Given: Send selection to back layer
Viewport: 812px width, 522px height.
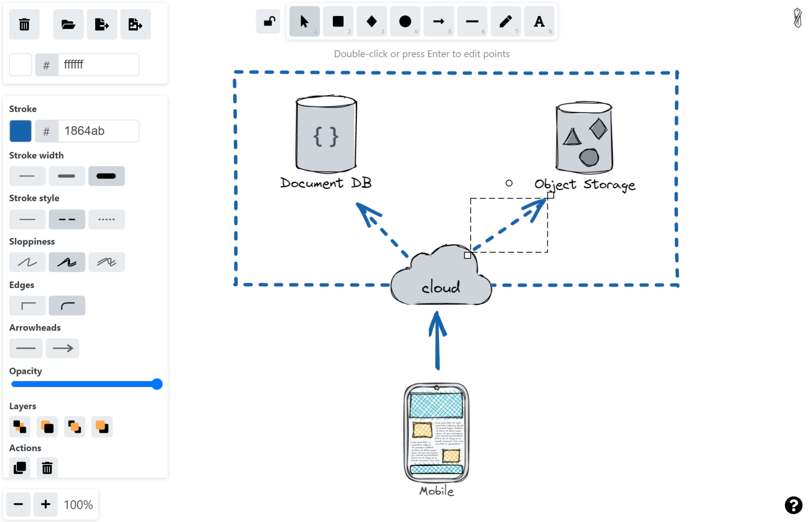Looking at the screenshot, I should (20, 427).
